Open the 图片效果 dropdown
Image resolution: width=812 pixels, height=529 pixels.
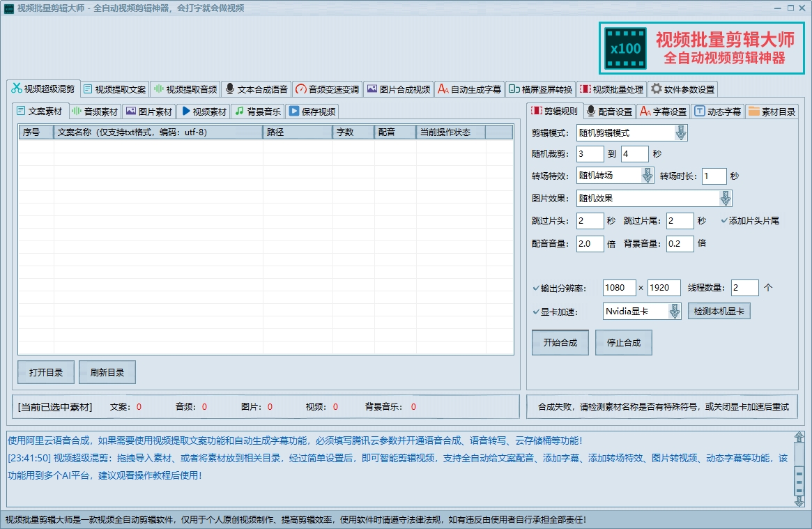click(725, 198)
